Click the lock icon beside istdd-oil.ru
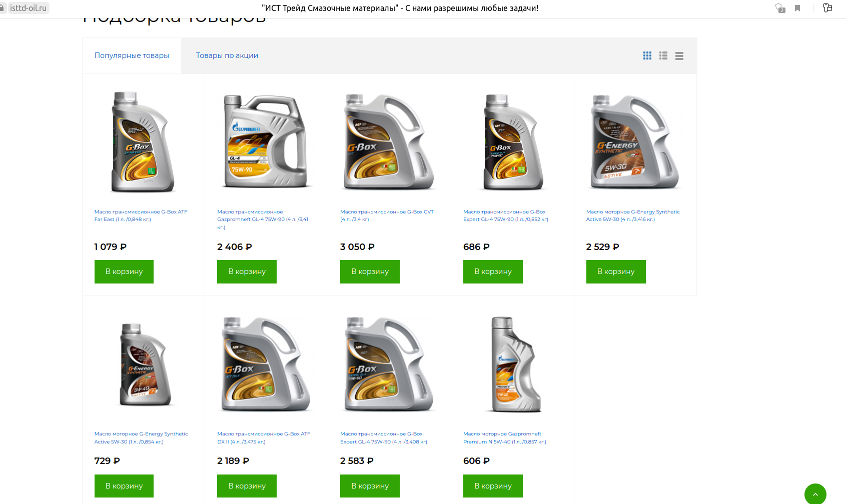 (x=2, y=8)
